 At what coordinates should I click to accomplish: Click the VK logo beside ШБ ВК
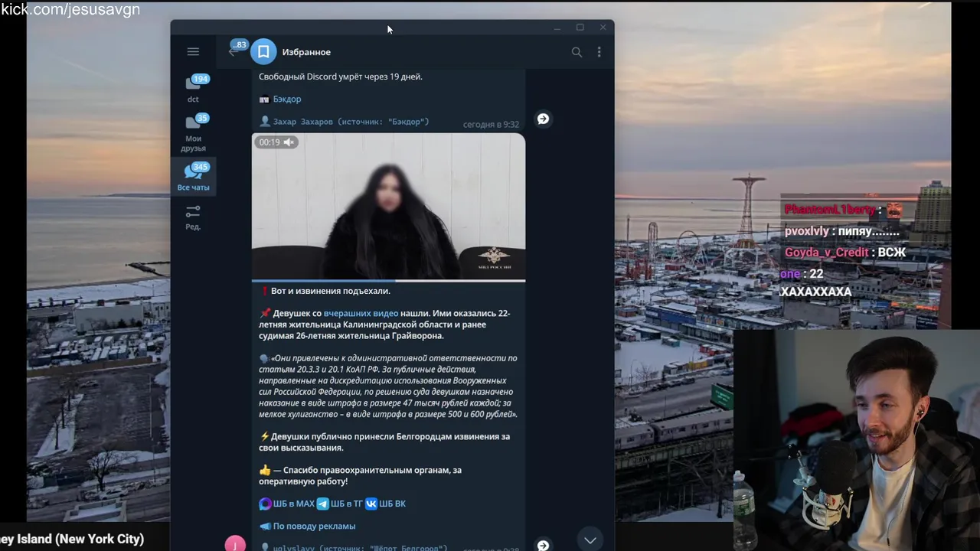tap(371, 504)
